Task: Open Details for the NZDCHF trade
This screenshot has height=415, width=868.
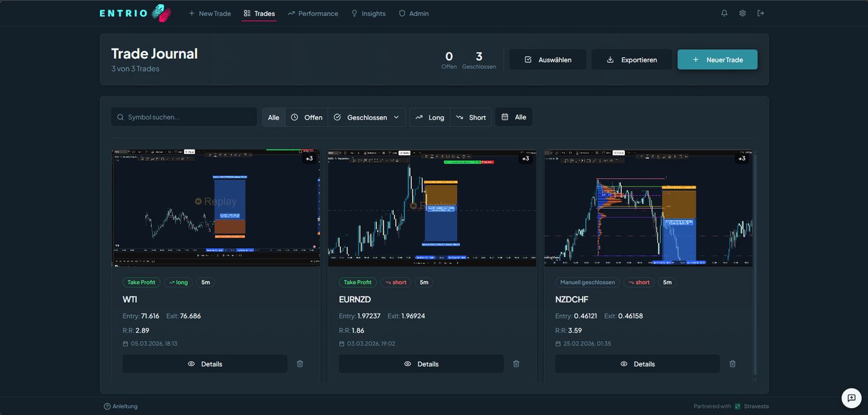Action: (637, 364)
